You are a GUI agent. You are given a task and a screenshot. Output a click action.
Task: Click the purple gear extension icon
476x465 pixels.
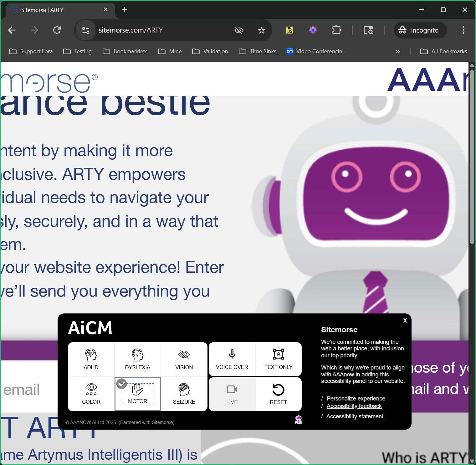pos(313,30)
